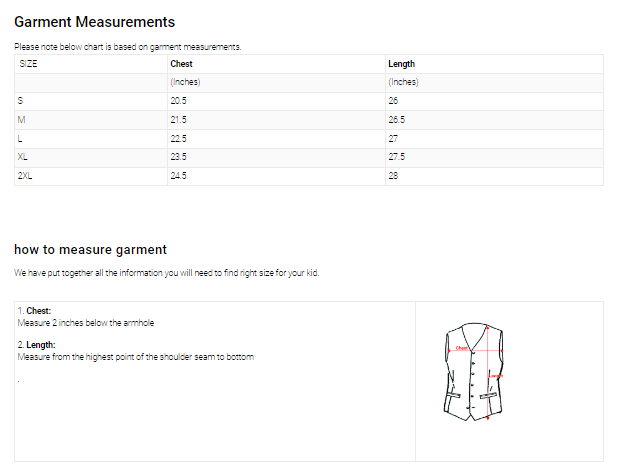The image size is (622, 474).
Task: Select the Chest column header
Action: (181, 64)
